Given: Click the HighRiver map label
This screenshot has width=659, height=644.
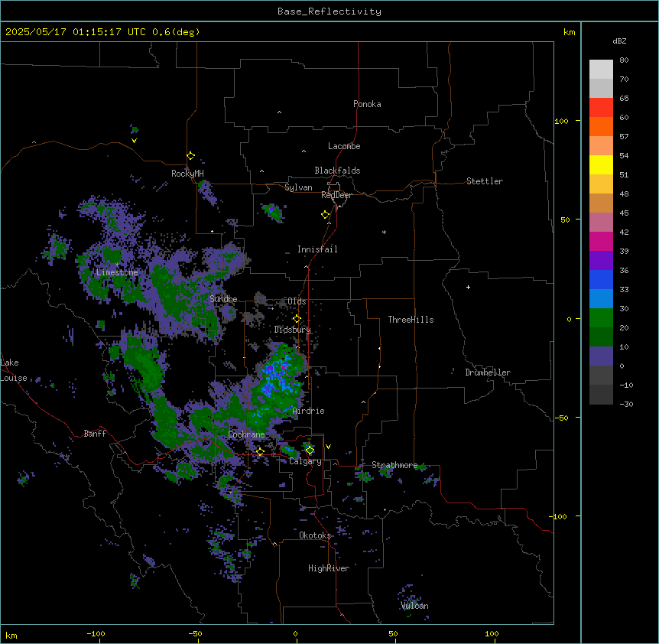Looking at the screenshot, I should click(329, 568).
